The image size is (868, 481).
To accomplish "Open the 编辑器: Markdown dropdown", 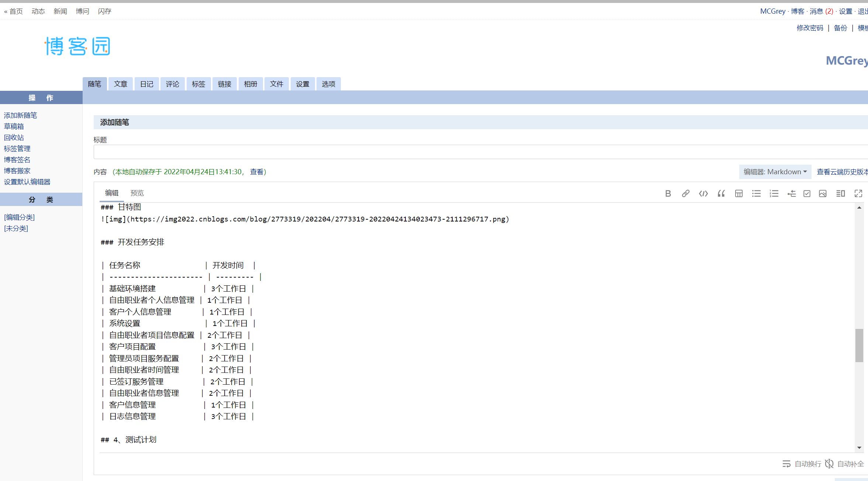I will click(775, 172).
